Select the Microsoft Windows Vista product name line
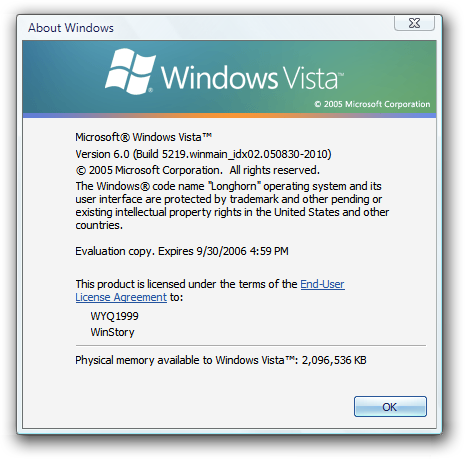The width and height of the screenshot is (466, 460). [144, 137]
